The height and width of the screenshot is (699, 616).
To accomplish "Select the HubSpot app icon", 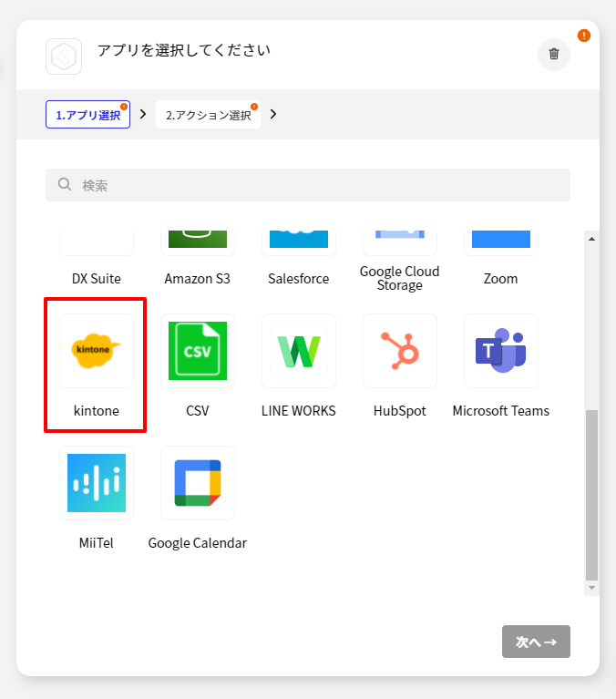I will coord(400,351).
